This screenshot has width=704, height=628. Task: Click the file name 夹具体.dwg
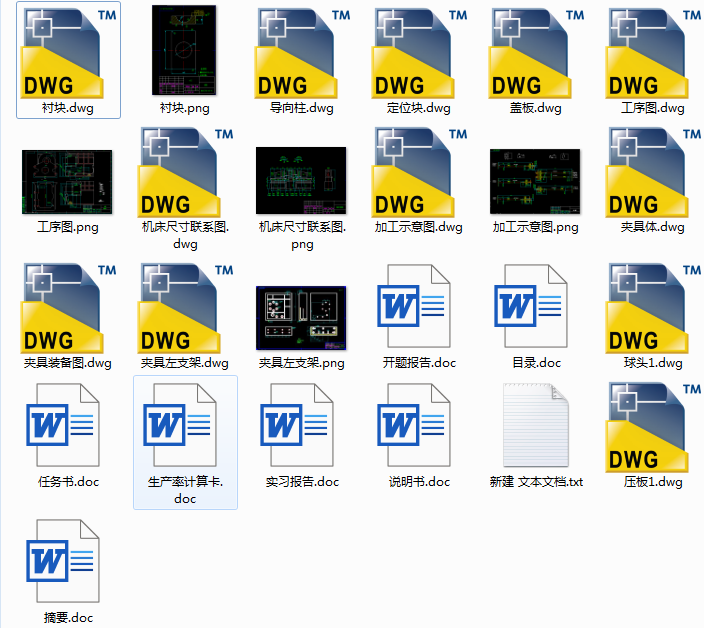tap(653, 227)
